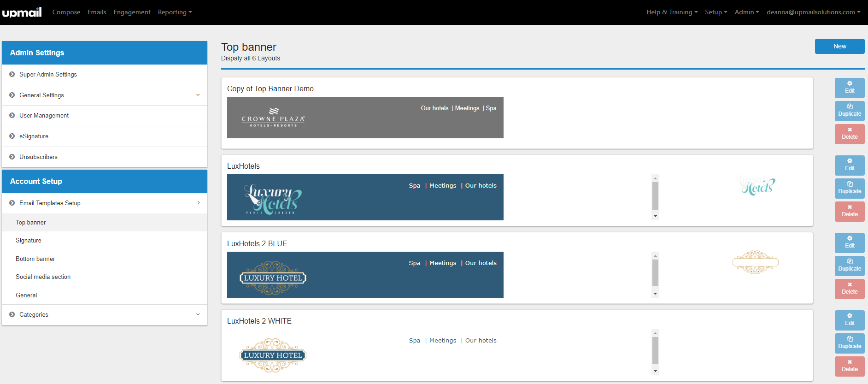868x384 pixels.
Task: Open the Reporting dropdown menu
Action: [x=175, y=12]
